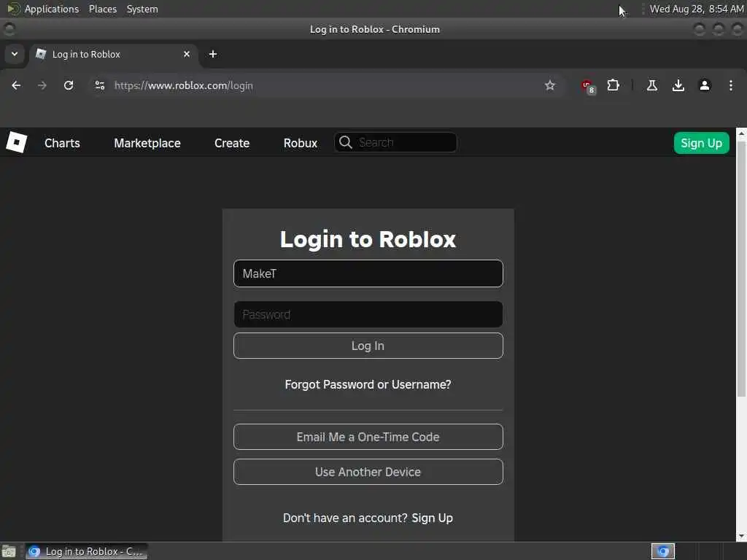Click the workspace switcher icon in bottom panel

(663, 551)
